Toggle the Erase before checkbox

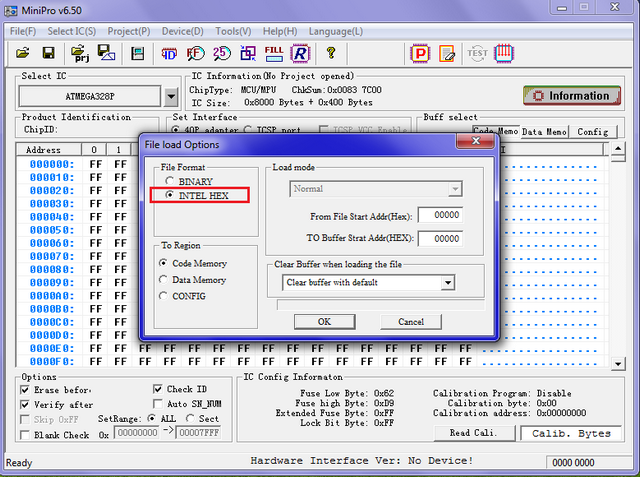click(x=25, y=390)
